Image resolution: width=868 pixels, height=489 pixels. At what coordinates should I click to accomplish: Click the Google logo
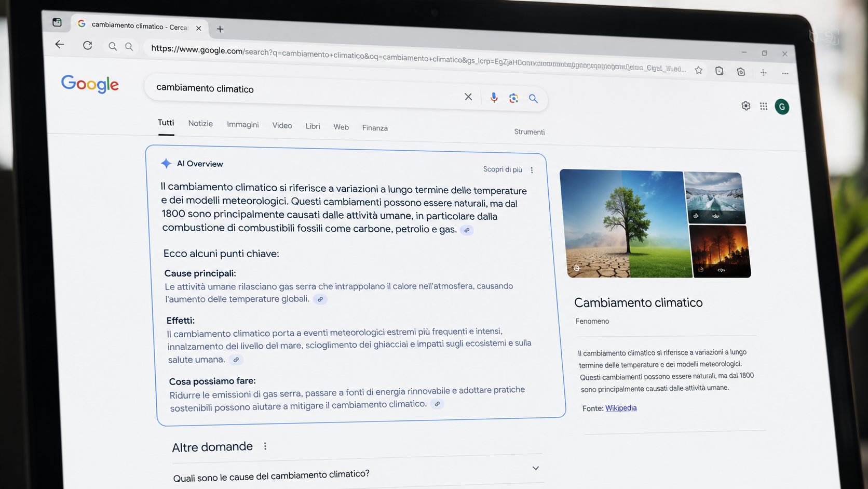(90, 84)
